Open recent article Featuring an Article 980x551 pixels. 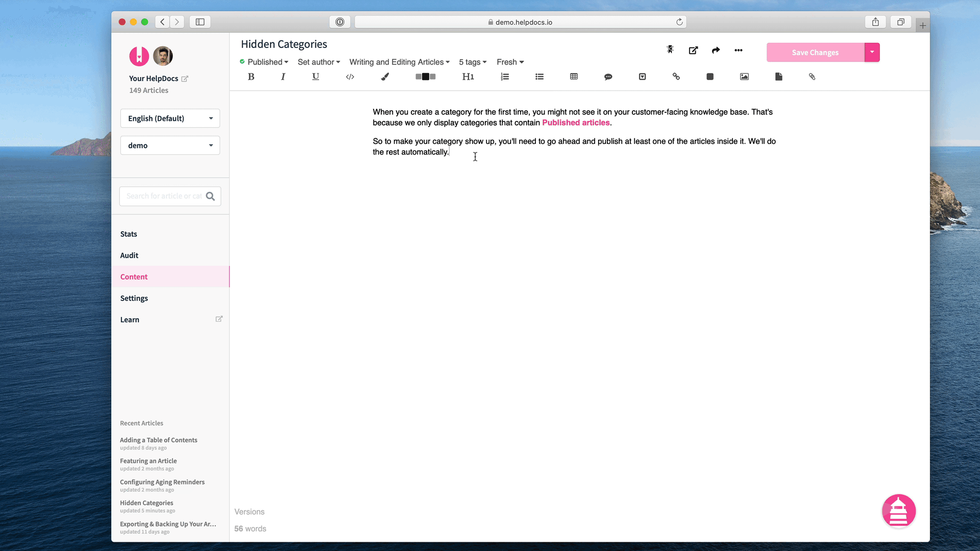(x=149, y=461)
